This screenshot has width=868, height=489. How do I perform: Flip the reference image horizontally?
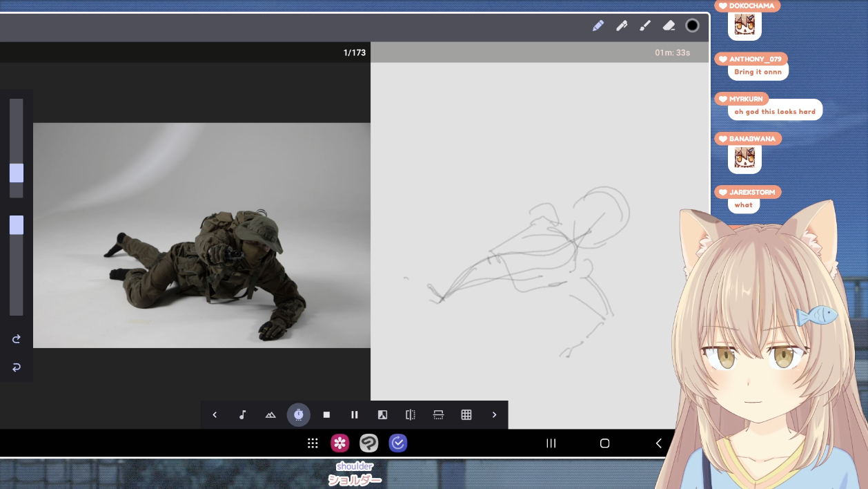pos(411,414)
